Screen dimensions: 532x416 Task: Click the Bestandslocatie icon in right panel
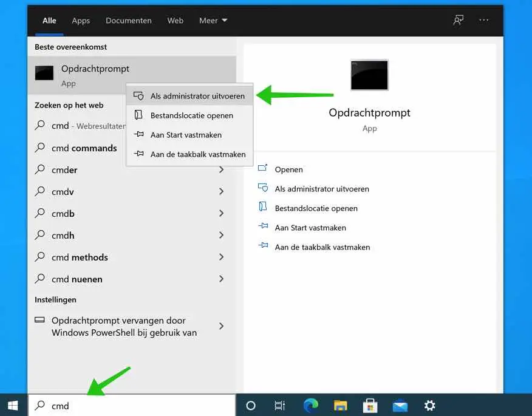263,206
